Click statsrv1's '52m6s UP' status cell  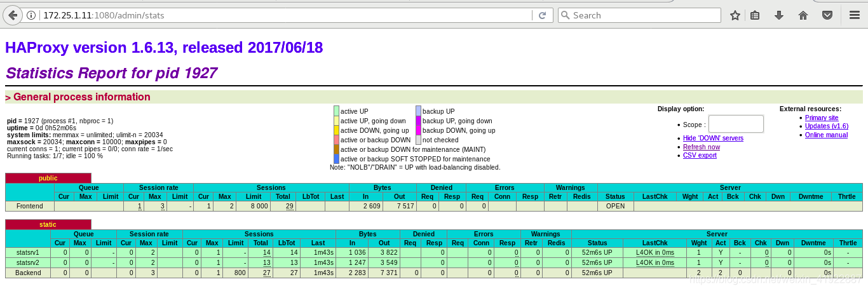click(x=597, y=252)
